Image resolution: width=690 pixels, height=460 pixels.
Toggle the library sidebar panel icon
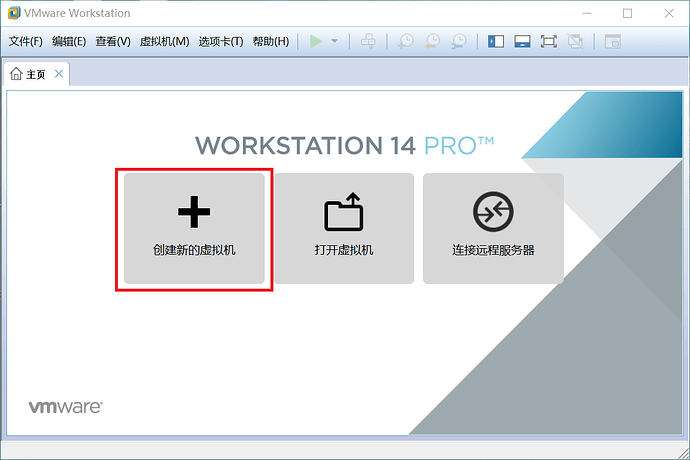496,41
